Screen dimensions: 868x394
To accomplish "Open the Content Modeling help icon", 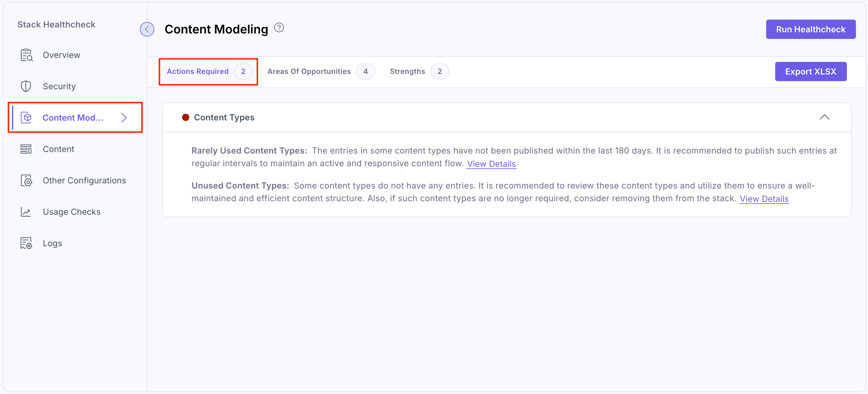I will 279,27.
